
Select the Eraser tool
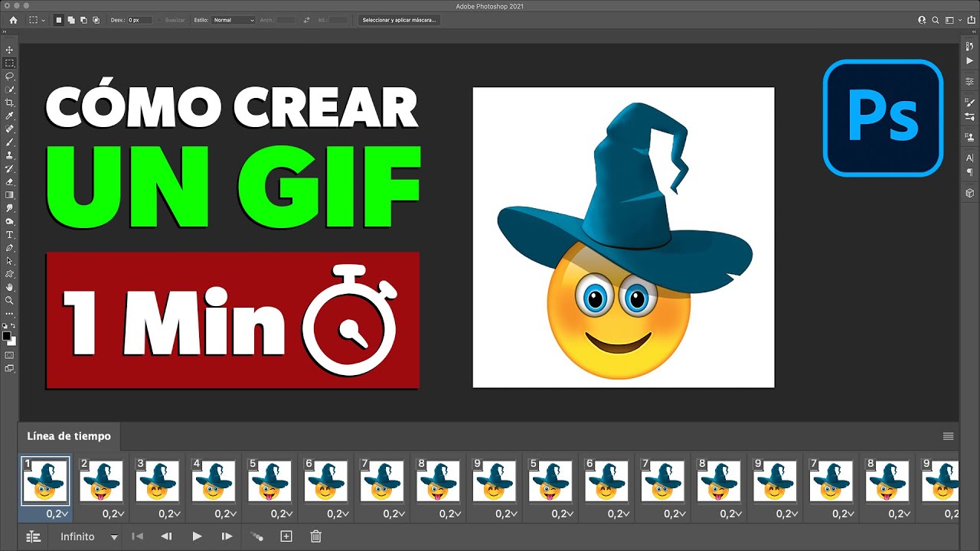(x=9, y=182)
